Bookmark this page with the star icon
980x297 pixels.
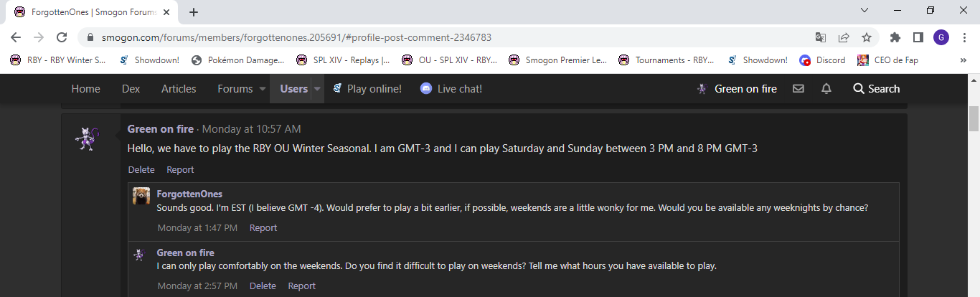tap(867, 37)
